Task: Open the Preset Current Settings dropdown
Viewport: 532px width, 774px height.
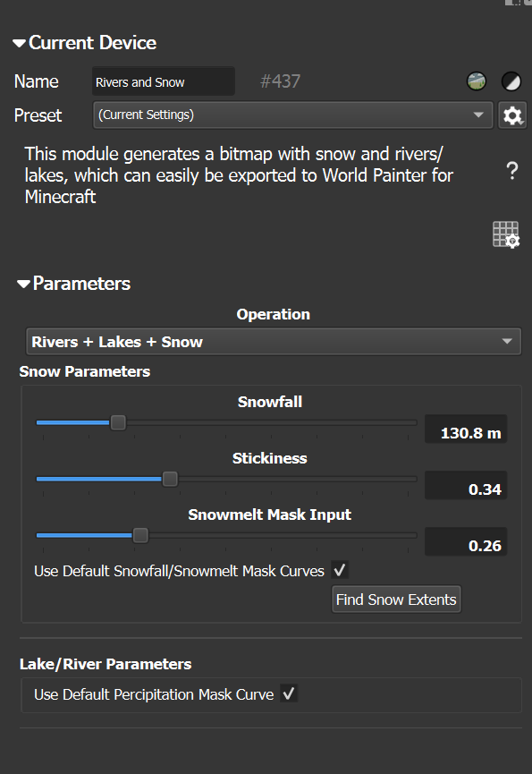Action: (x=293, y=115)
